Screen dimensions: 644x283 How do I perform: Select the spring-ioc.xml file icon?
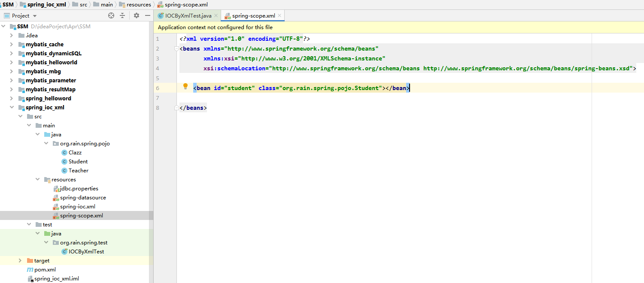(56, 207)
